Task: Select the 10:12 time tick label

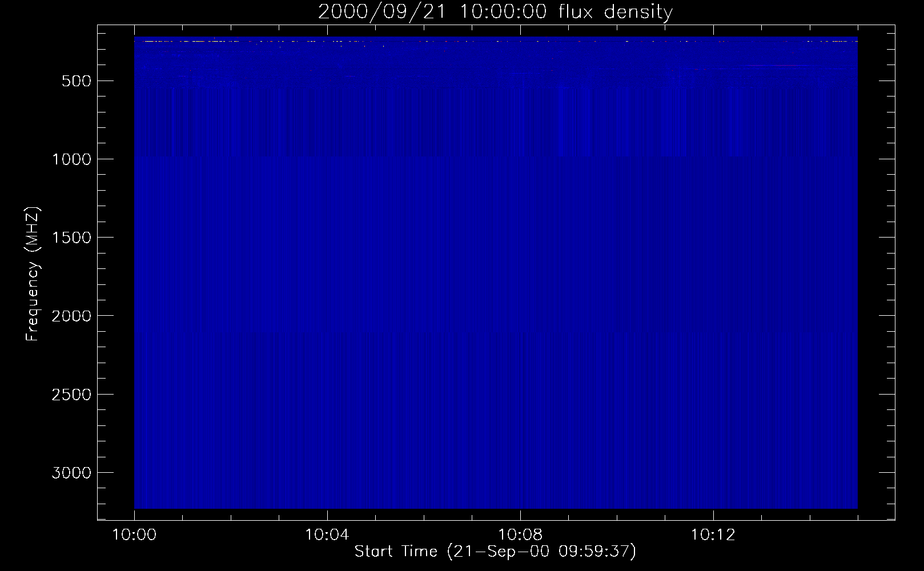Action: click(713, 535)
